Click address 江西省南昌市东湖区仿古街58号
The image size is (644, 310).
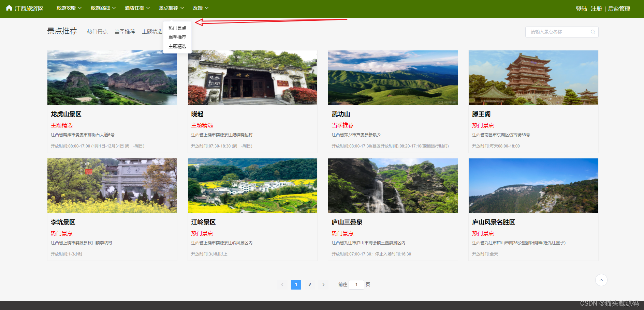501,135
